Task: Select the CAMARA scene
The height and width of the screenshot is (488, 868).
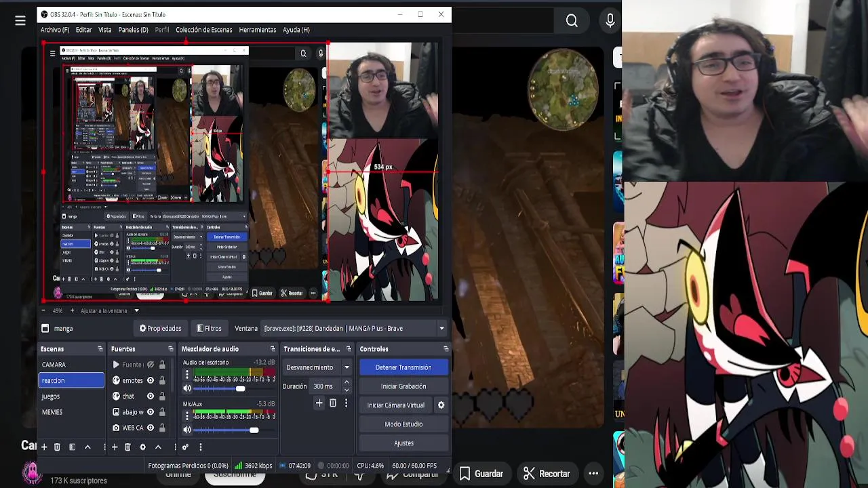Action: (71, 365)
